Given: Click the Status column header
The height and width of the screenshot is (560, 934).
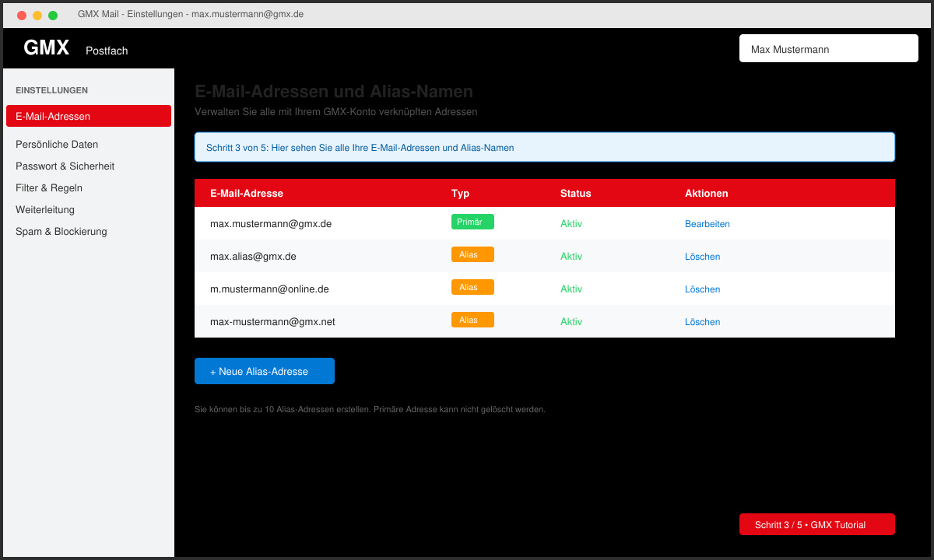Looking at the screenshot, I should (576, 193).
